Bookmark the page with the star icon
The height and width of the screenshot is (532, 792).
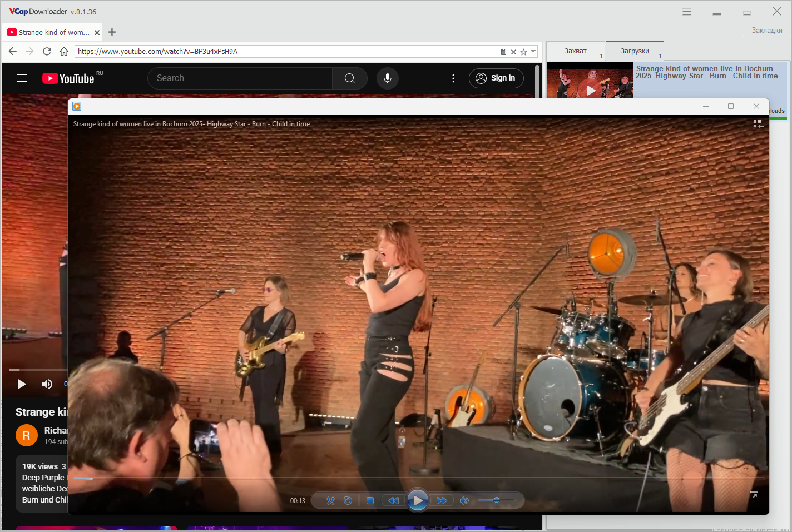523,52
